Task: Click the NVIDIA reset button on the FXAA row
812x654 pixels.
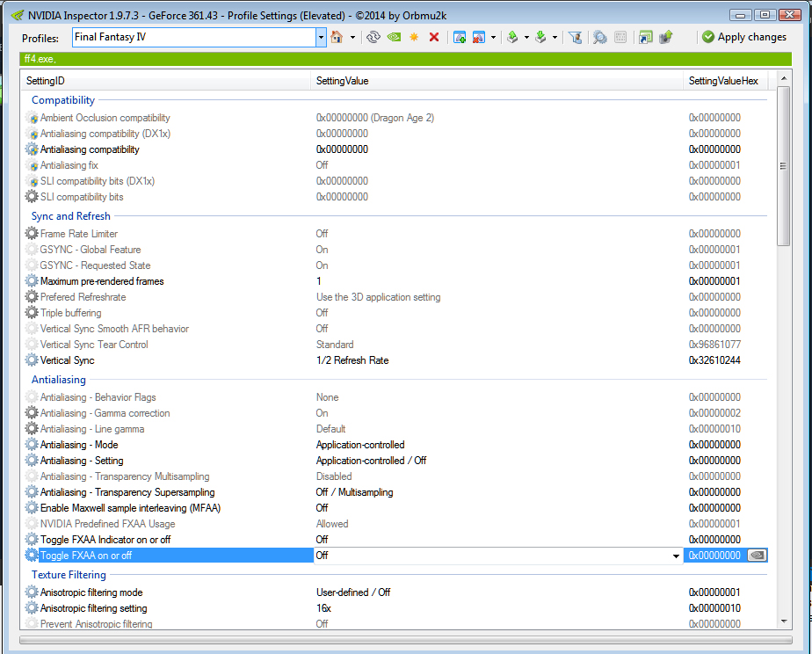Action: (x=758, y=556)
